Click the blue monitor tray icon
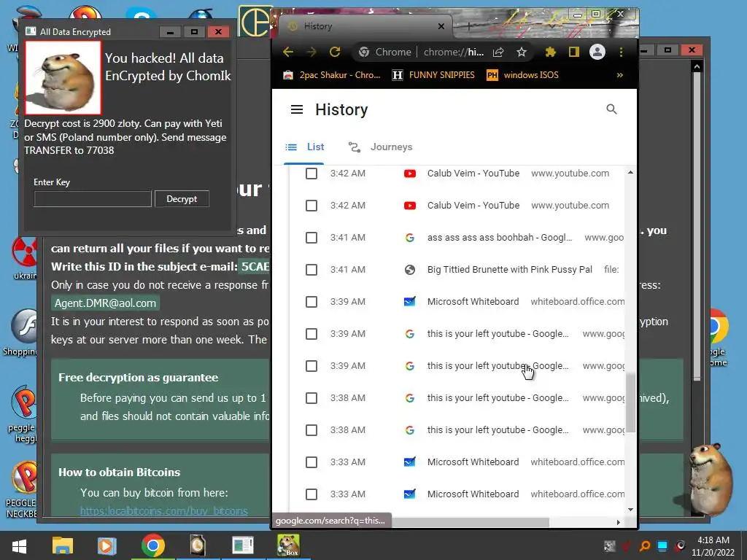The height and width of the screenshot is (560, 747). tap(662, 546)
